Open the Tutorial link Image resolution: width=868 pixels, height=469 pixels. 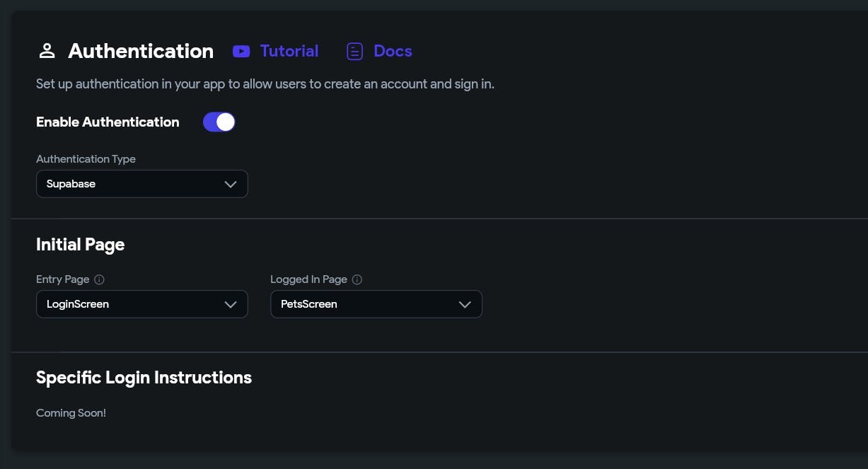pos(289,51)
